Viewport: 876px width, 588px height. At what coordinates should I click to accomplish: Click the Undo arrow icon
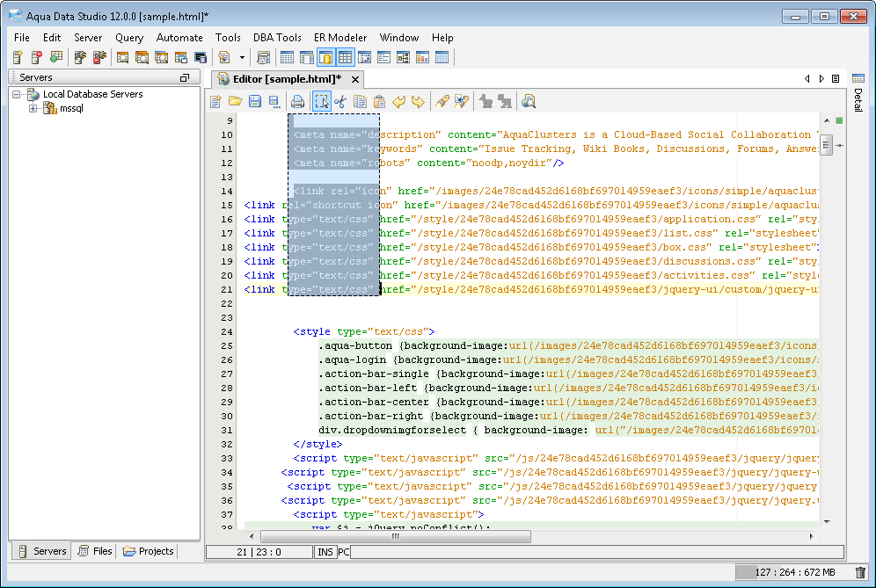click(x=399, y=102)
